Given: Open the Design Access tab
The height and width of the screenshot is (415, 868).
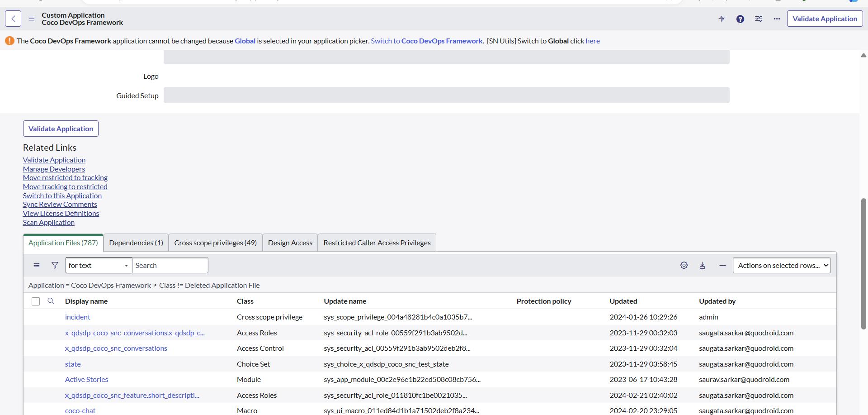Looking at the screenshot, I should (x=290, y=243).
